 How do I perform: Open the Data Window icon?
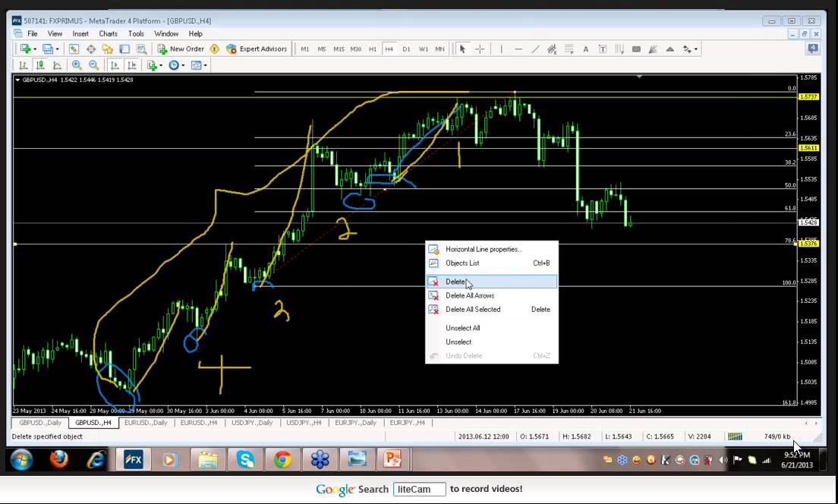[91, 49]
